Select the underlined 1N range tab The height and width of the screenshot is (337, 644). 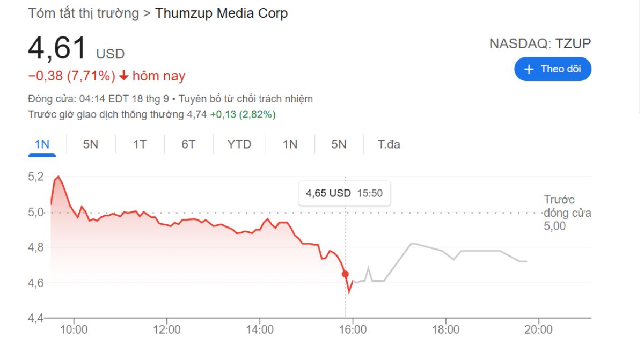coord(42,144)
